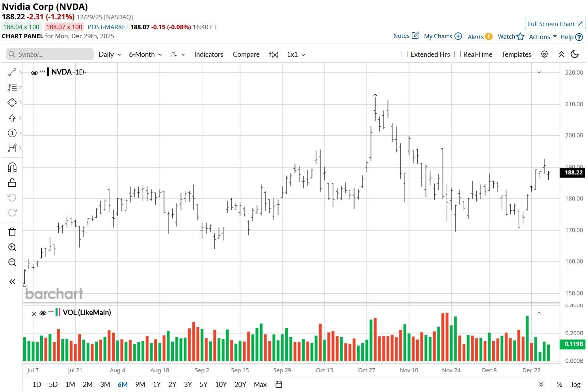Viewport: 588px width, 392px height.
Task: Open the 1x1 grid layout dropdown
Action: pyautogui.click(x=296, y=54)
